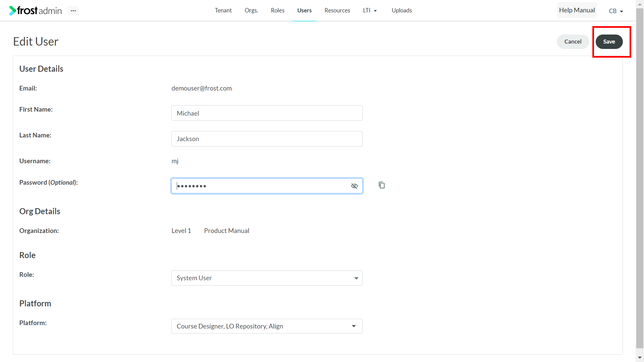Click username value mj

(x=175, y=161)
